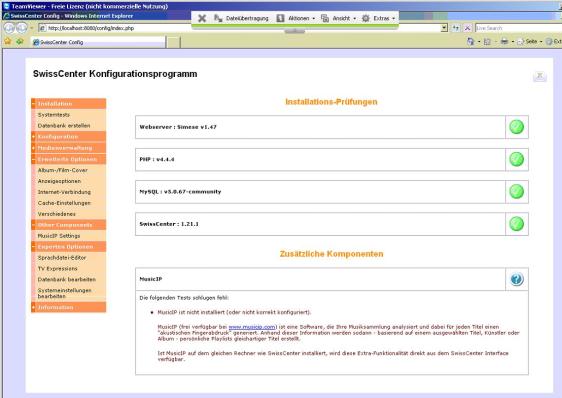Open the Seite page menu

click(x=530, y=42)
